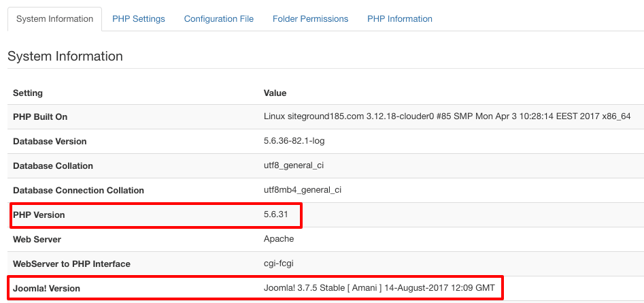Select the Database Collation label
This screenshot has width=644, height=303.
click(x=53, y=165)
